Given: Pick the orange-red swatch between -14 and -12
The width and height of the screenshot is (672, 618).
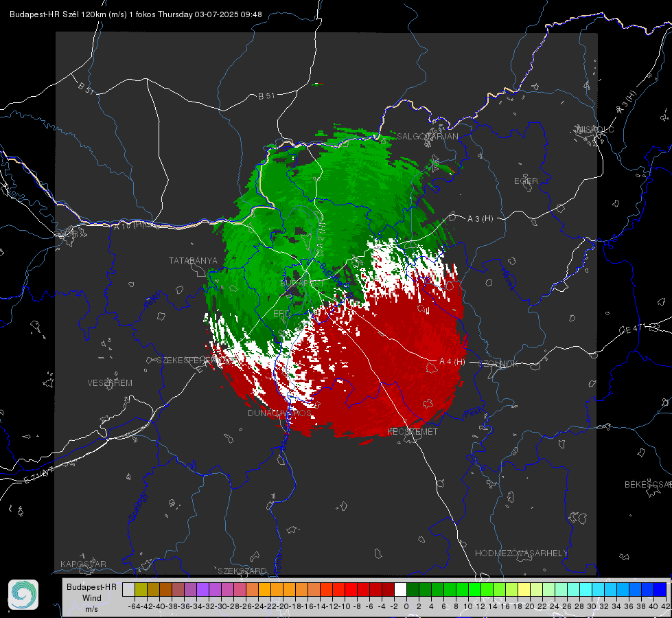Looking at the screenshot, I should point(326,589).
